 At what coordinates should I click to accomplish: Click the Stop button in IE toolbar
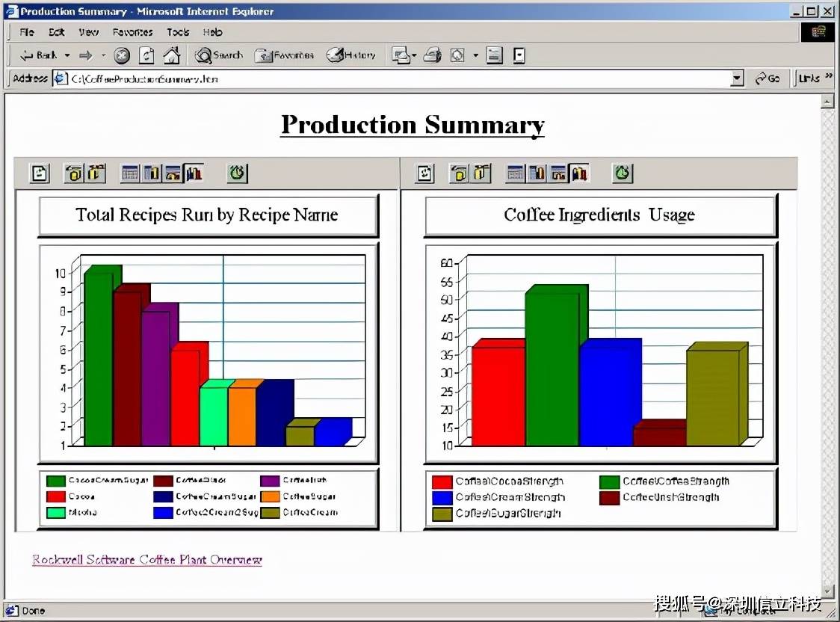point(122,55)
